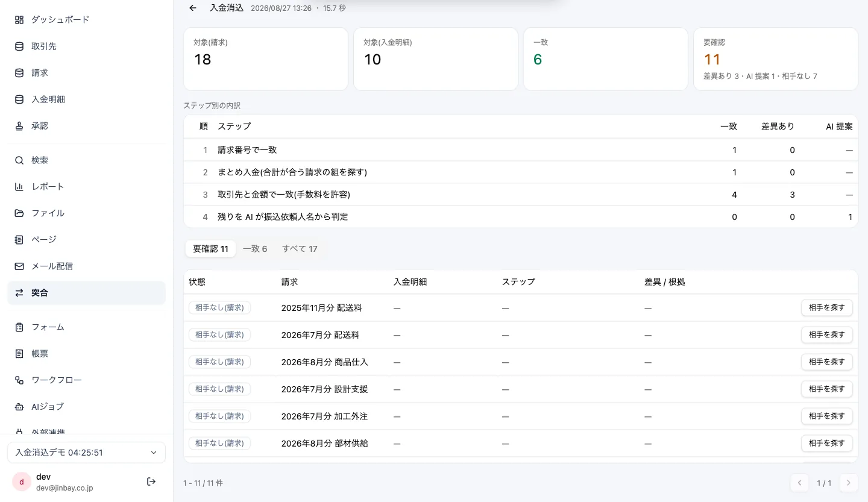Click the 取引先 database icon
The height and width of the screenshot is (502, 868).
(19, 46)
